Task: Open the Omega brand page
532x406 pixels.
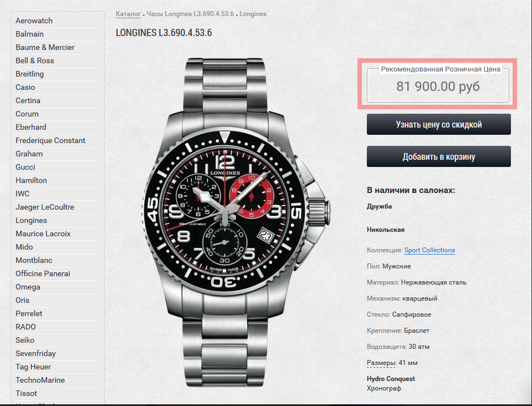Action: (x=28, y=287)
